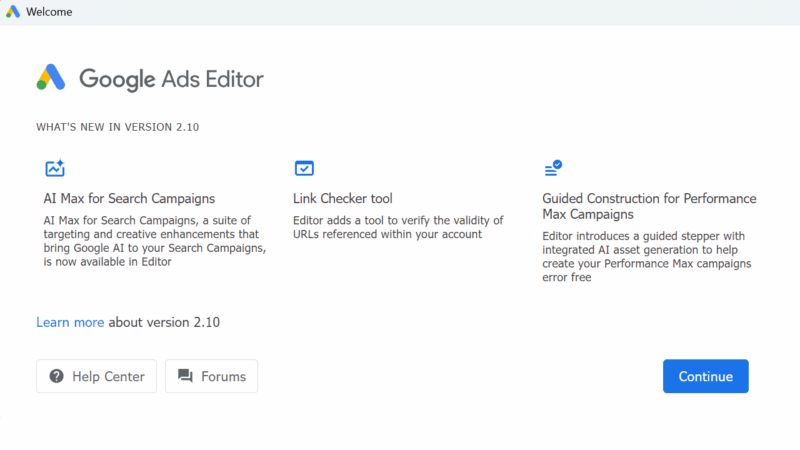
Task: Click the large Google Ads Editor logo
Action: 51,78
